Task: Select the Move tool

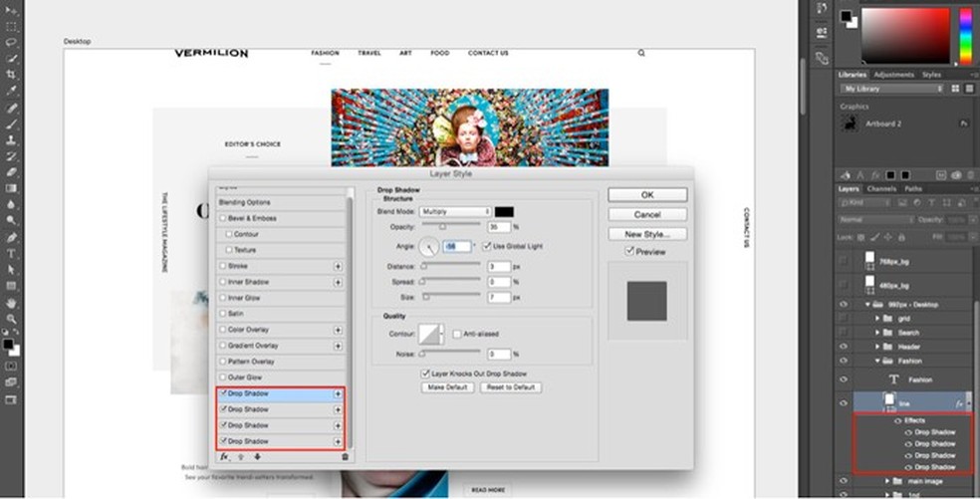Action: coord(11,11)
